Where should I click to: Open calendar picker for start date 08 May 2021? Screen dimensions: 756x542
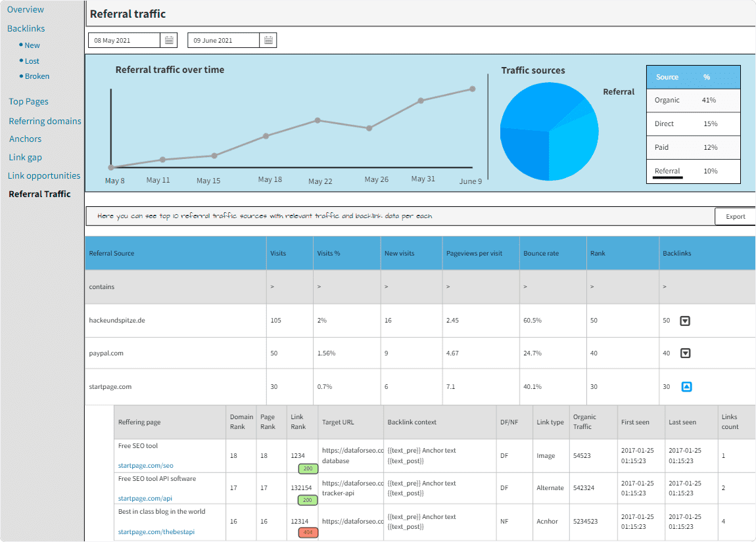170,39
